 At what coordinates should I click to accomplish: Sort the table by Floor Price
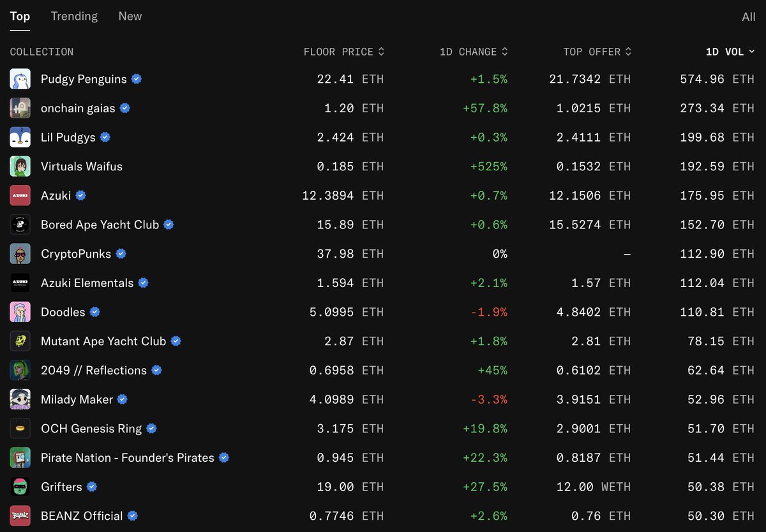pyautogui.click(x=344, y=52)
